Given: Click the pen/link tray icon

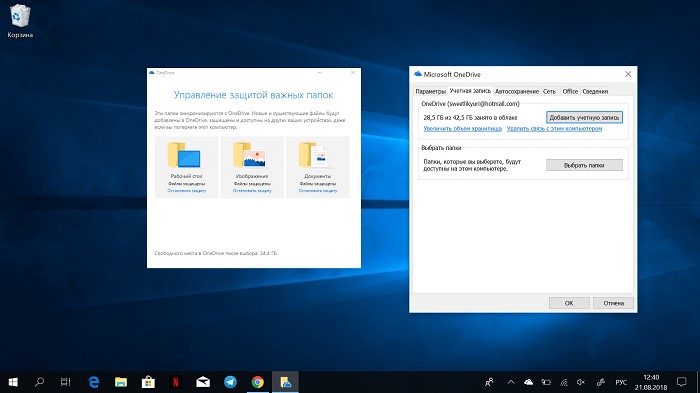Looking at the screenshot, I should tap(601, 382).
